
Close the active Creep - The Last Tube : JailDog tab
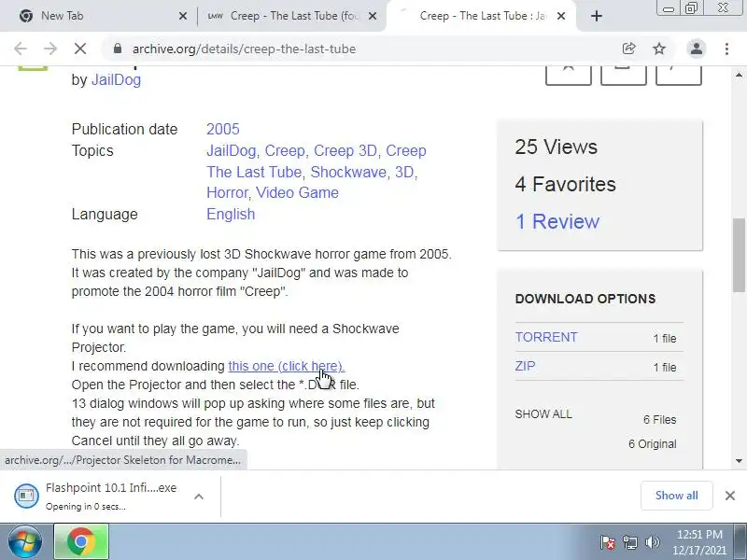click(x=561, y=16)
